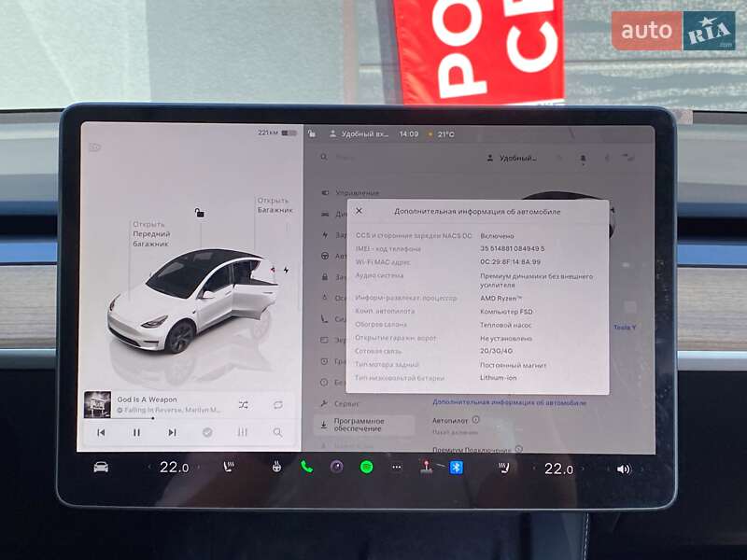Screen dimensions: 747x560
Task: Select Программное обеспечение menu item
Action: click(363, 425)
